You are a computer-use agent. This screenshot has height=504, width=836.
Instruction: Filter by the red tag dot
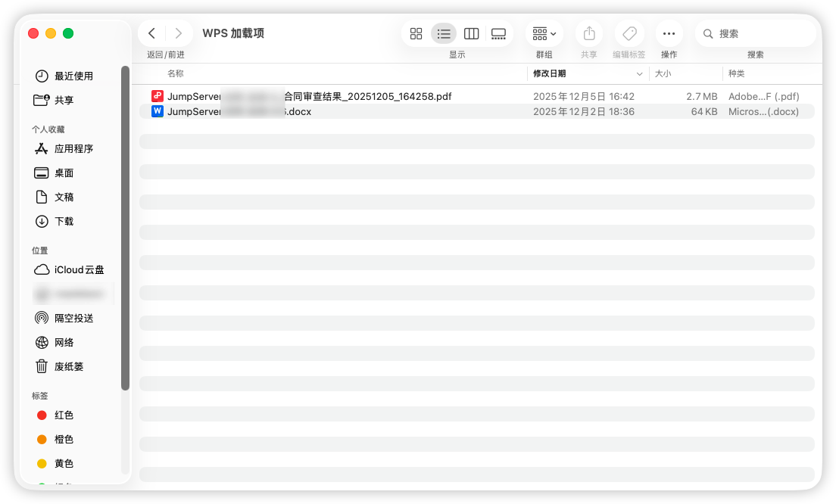tap(42, 415)
